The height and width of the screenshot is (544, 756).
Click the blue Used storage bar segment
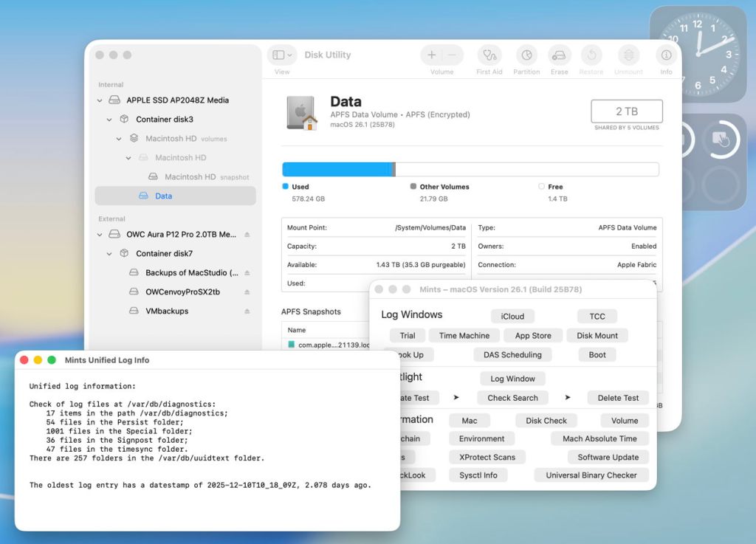[336, 170]
